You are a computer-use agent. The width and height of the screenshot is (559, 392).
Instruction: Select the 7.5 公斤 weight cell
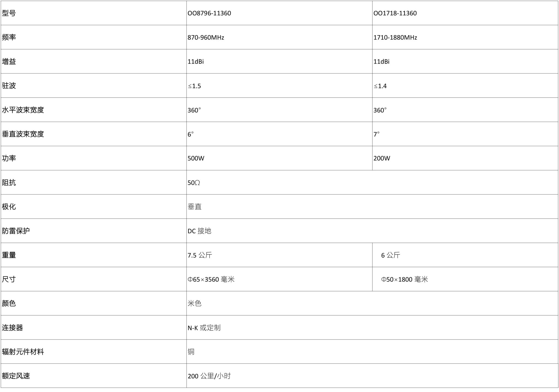279,255
